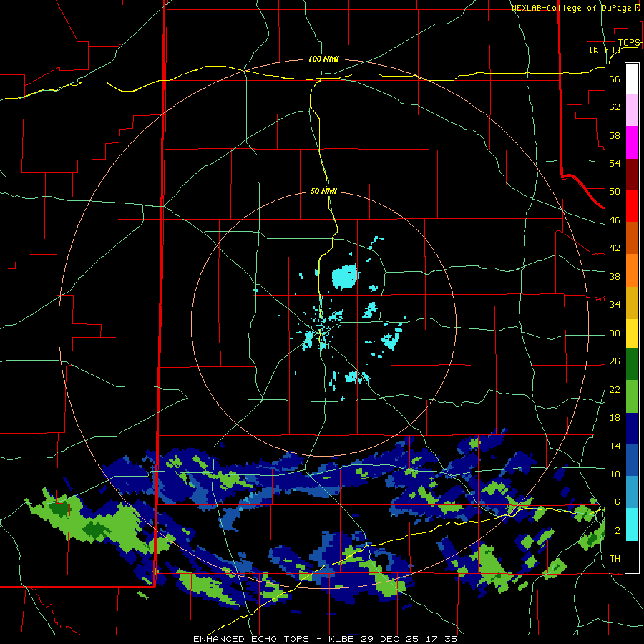Click the 10 legend value

click(615, 474)
